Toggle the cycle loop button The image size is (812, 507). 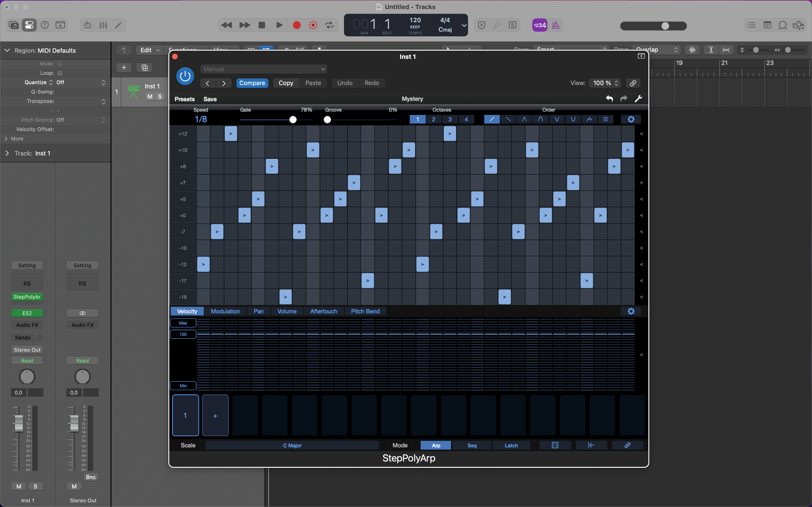point(330,25)
